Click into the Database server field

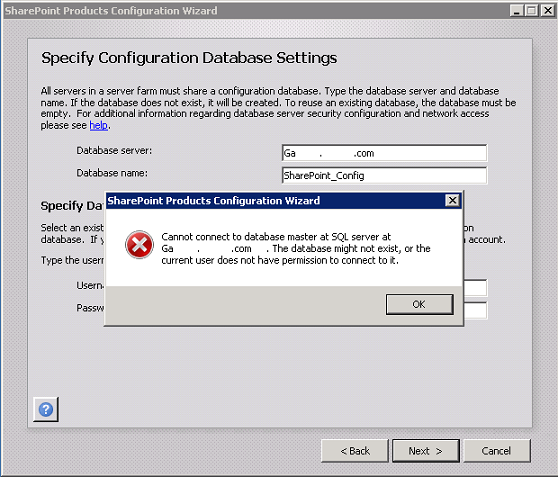tap(384, 153)
